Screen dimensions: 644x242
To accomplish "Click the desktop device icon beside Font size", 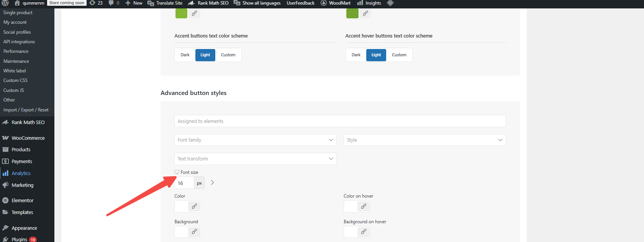I will (x=177, y=172).
